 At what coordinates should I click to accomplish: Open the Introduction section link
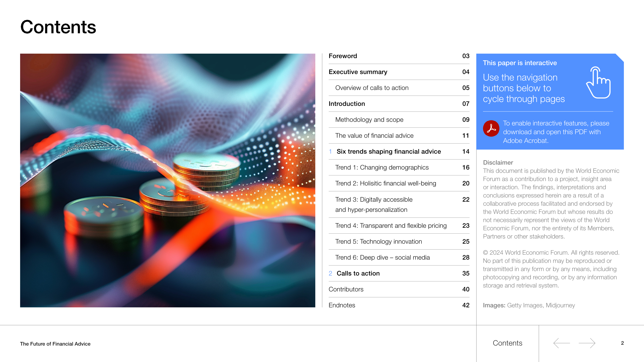[399, 104]
